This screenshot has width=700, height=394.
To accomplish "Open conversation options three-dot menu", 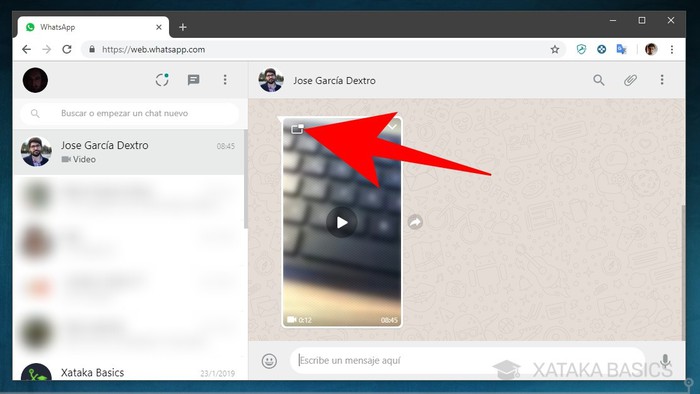I will pos(662,80).
